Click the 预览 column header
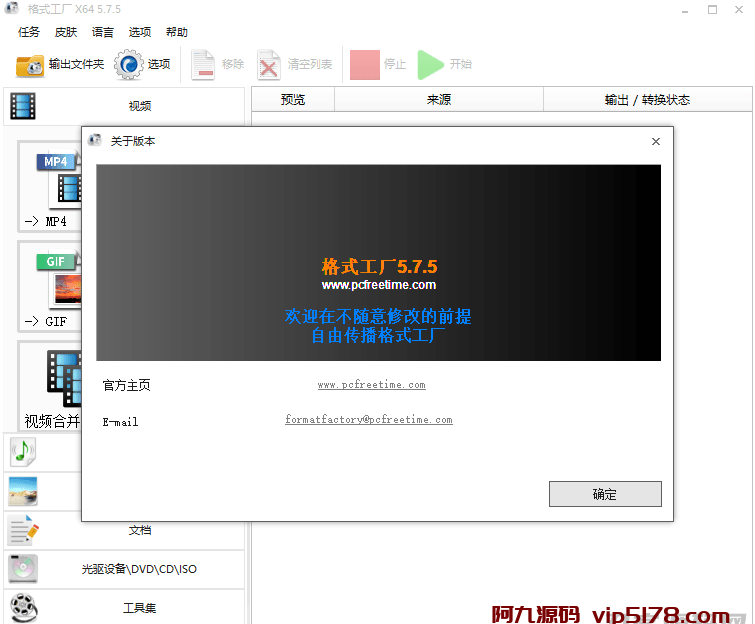755x624 pixels. (x=293, y=100)
